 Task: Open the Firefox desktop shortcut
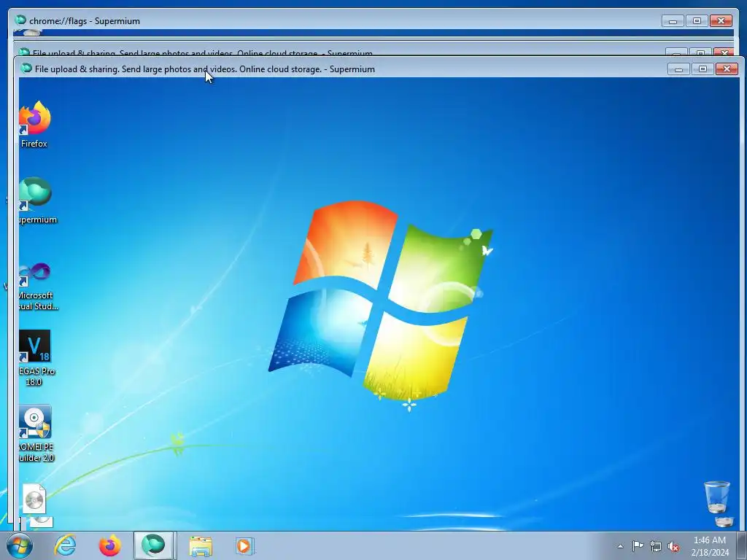[34, 124]
